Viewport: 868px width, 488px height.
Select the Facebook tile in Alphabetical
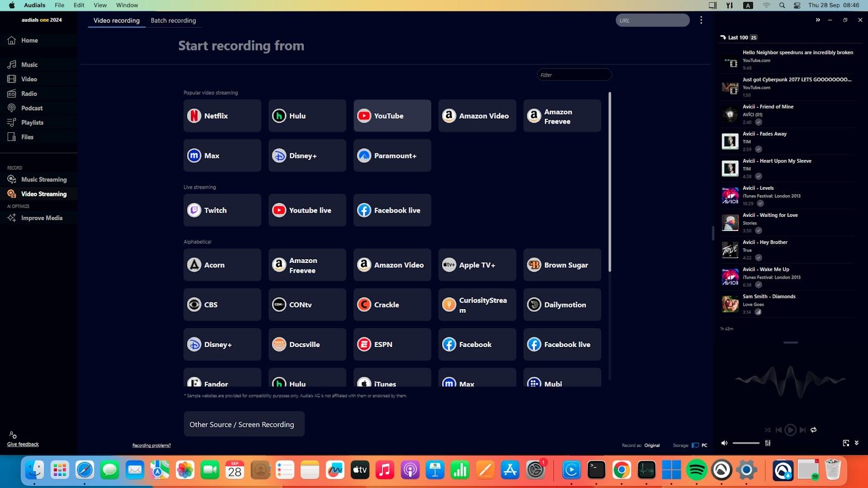point(477,344)
